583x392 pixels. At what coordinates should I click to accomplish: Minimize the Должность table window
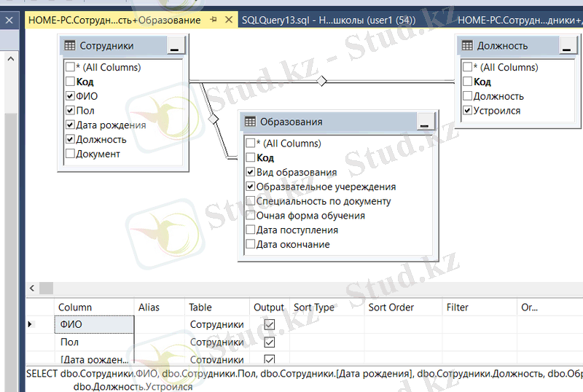coord(567,47)
